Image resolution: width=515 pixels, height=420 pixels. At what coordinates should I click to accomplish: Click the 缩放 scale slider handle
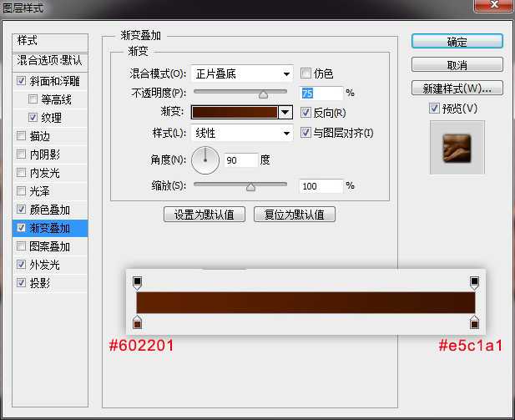point(250,187)
